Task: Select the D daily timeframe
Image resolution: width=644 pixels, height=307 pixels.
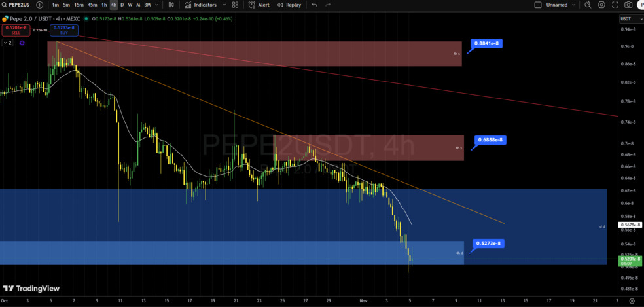Action: [x=122, y=5]
